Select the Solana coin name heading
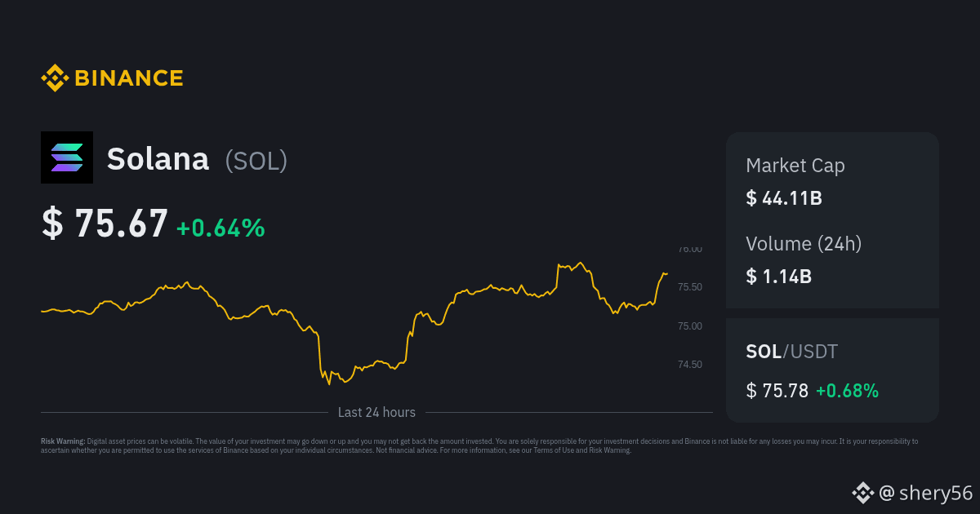This screenshot has height=514, width=980. pyautogui.click(x=158, y=159)
